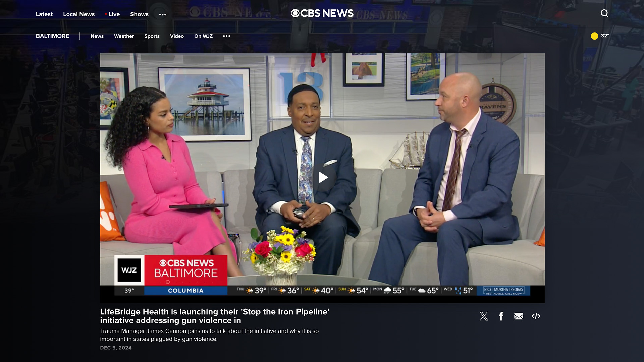This screenshot has width=644, height=362.
Task: Share video via email icon
Action: tap(519, 316)
